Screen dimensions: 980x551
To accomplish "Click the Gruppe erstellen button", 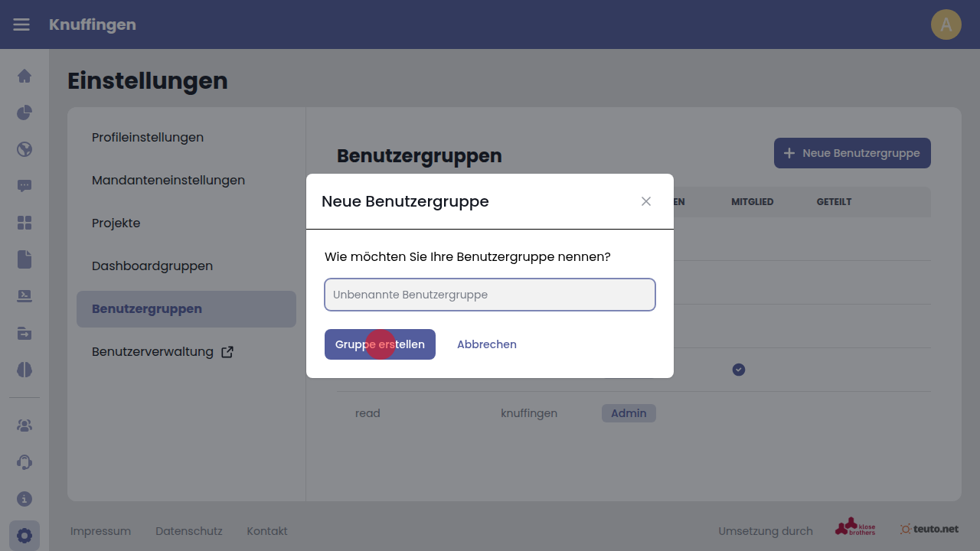I will [x=380, y=344].
